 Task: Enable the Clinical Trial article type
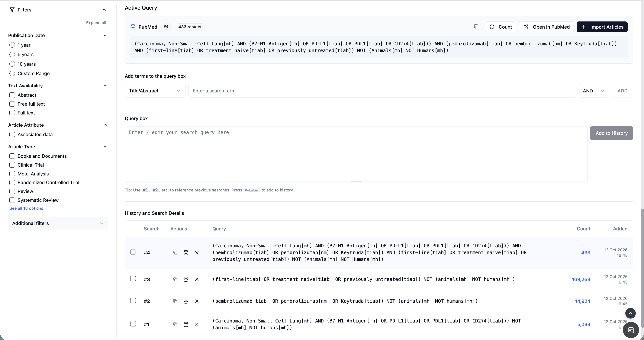[x=12, y=165]
